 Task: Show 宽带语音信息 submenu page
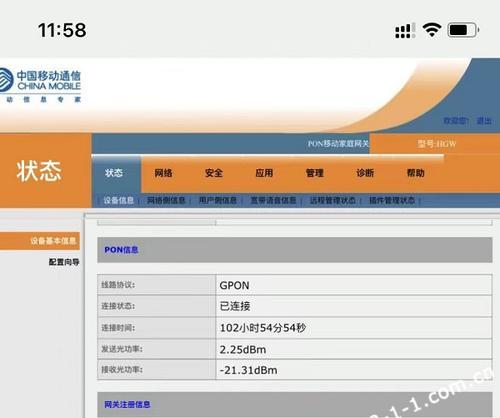[273, 200]
